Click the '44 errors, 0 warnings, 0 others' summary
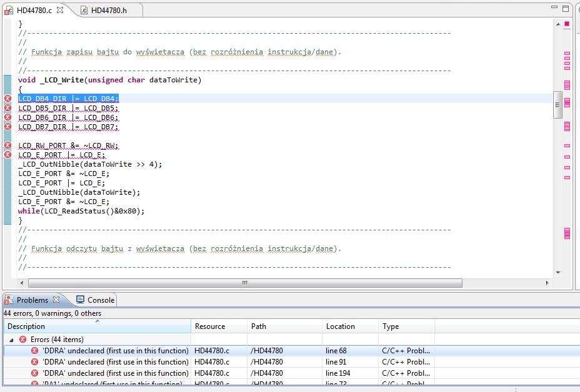580x392 pixels. pyautogui.click(x=52, y=313)
